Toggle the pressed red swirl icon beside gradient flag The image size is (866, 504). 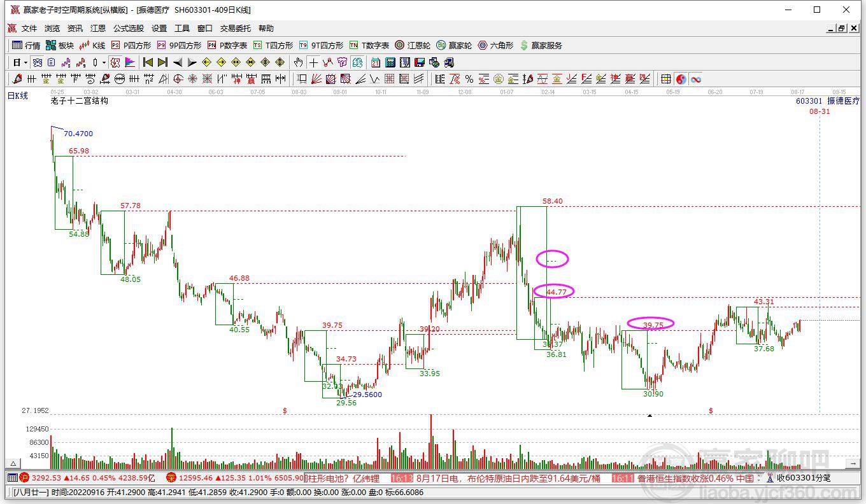tap(115, 62)
